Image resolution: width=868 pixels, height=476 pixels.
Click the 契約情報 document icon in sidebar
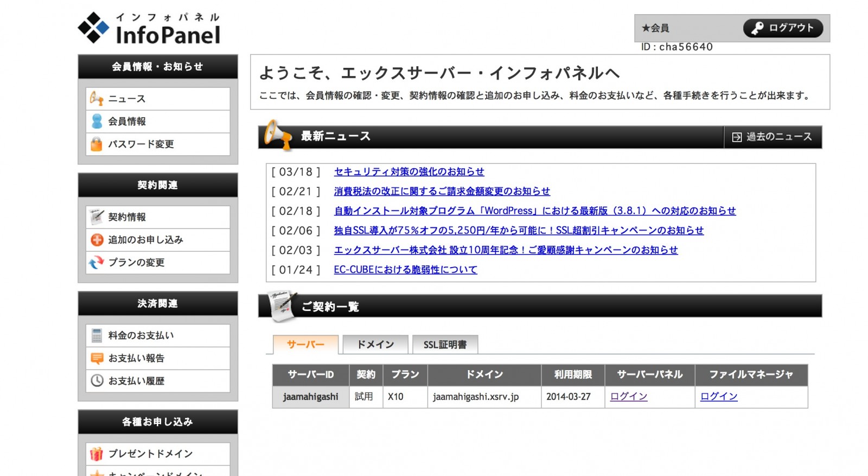pos(97,217)
